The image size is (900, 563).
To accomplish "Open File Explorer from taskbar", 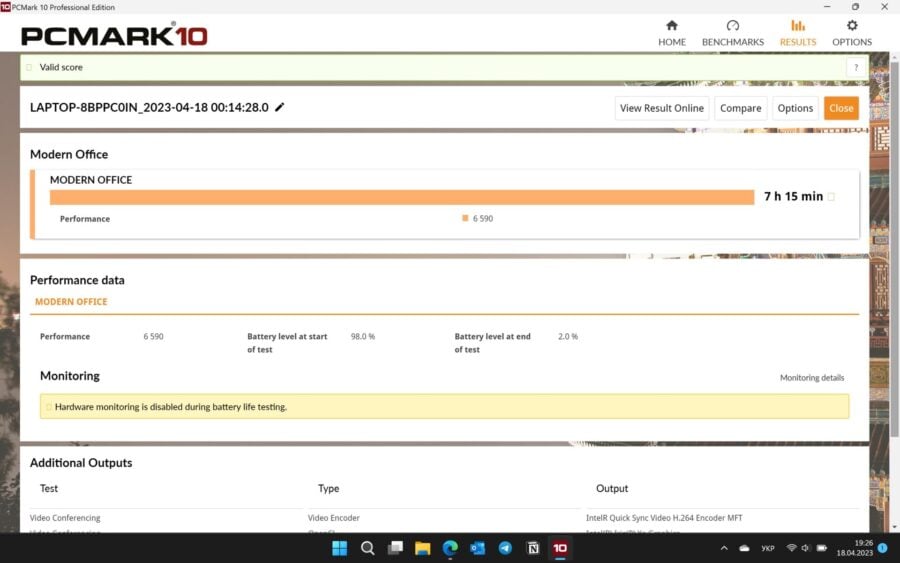I will coord(422,548).
